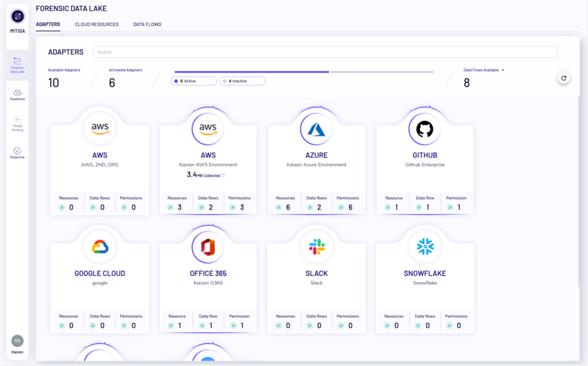
Task: Click the SLACK card title
Action: [317, 273]
